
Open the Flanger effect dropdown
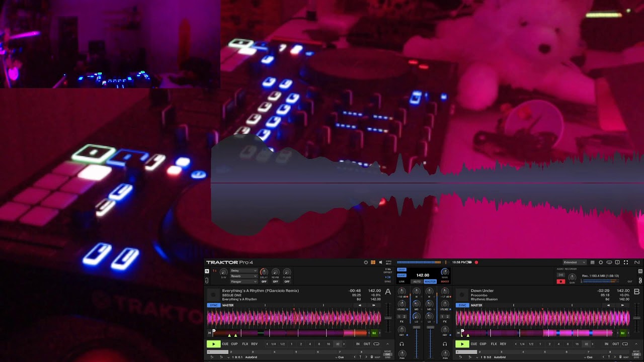point(244,282)
